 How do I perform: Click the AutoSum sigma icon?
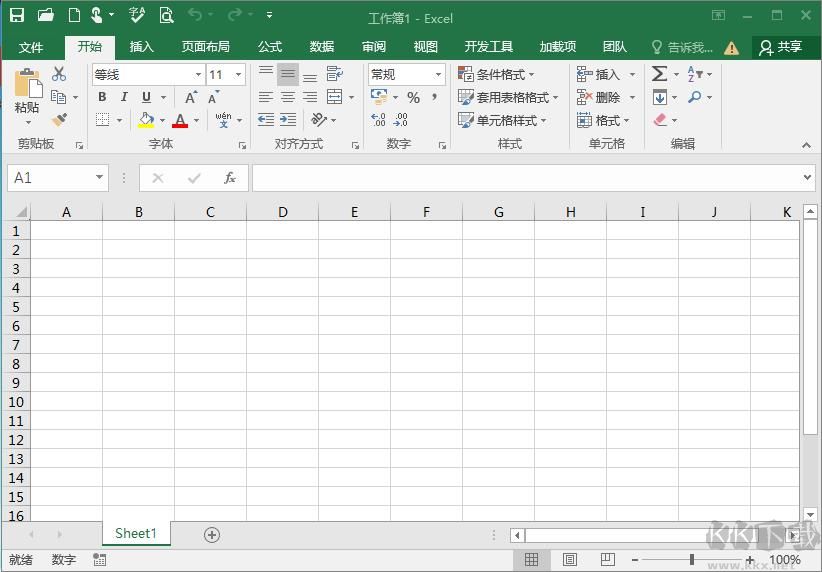coord(659,74)
